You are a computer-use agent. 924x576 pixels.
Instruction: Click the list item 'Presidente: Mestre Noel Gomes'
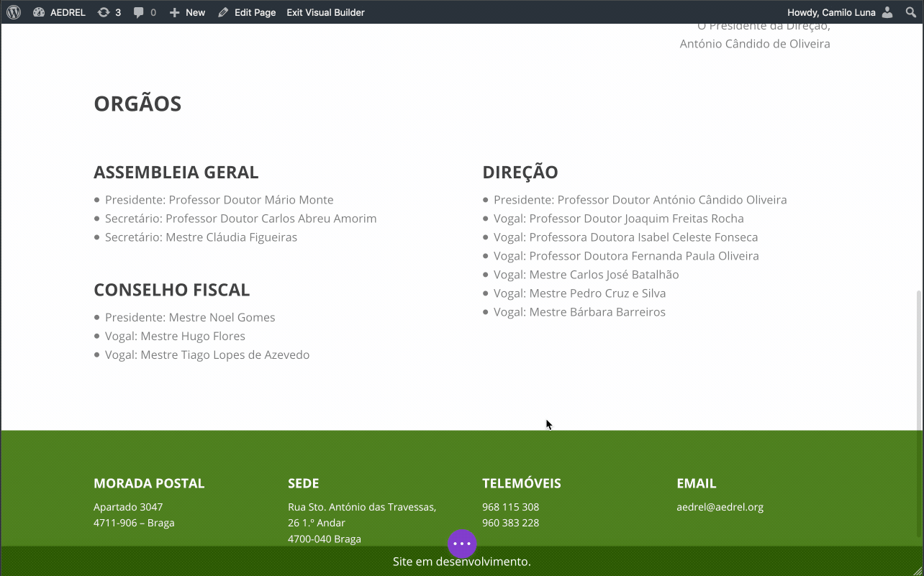[x=190, y=317]
